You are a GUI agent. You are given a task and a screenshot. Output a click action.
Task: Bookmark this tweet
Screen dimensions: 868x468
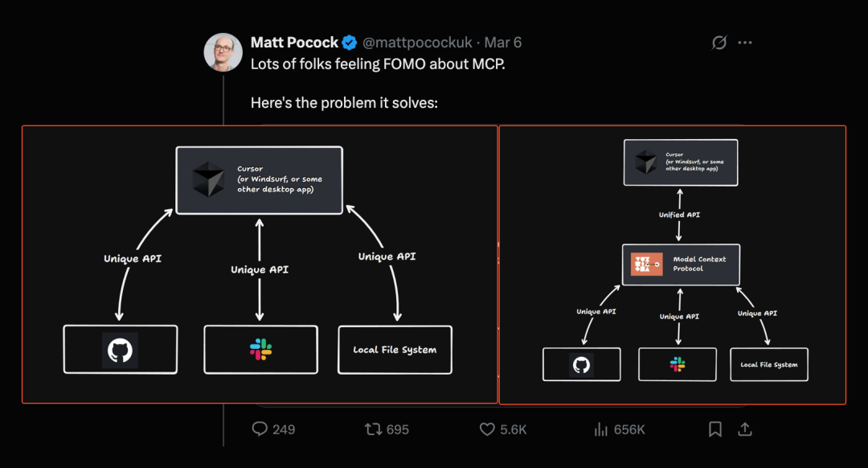(x=715, y=429)
